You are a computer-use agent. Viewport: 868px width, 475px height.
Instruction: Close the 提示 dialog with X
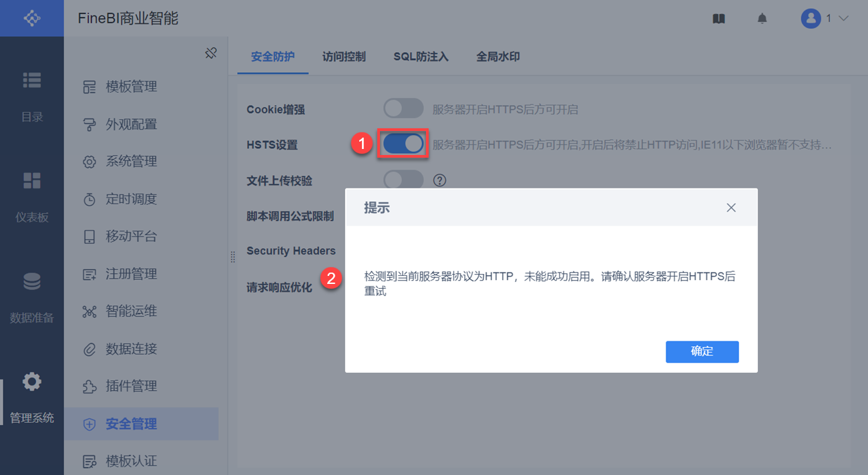(731, 208)
